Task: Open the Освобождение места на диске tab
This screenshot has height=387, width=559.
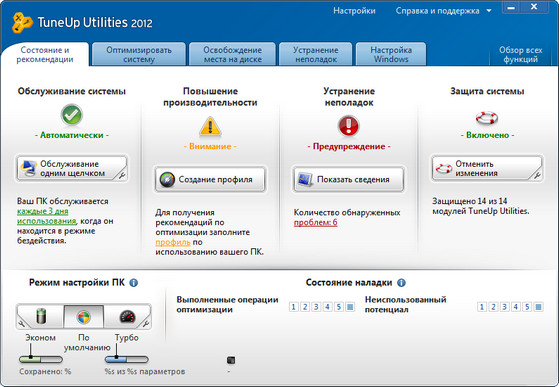Action: [x=232, y=55]
